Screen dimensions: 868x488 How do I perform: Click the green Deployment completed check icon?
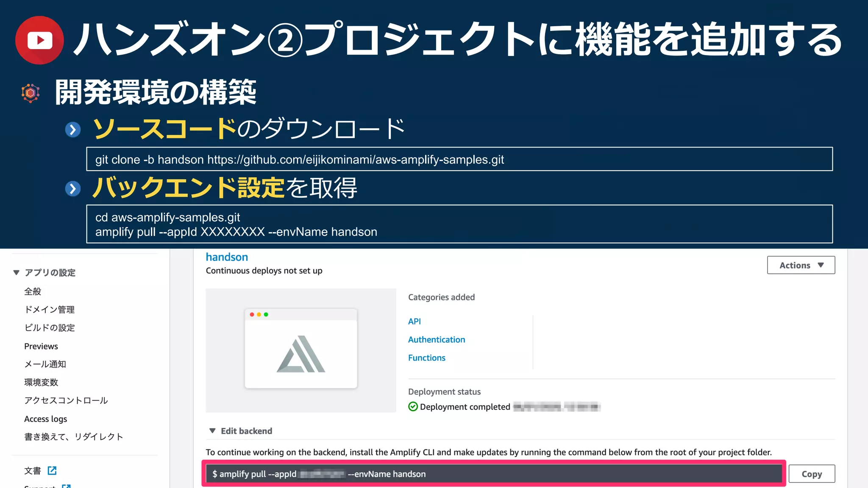[x=413, y=407]
